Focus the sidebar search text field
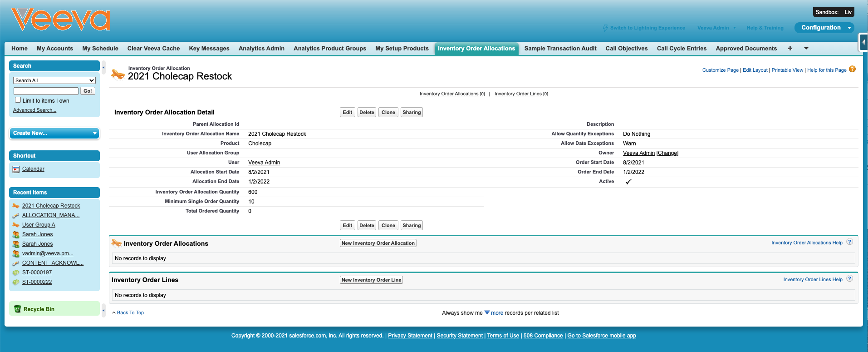The image size is (868, 352). [x=46, y=91]
